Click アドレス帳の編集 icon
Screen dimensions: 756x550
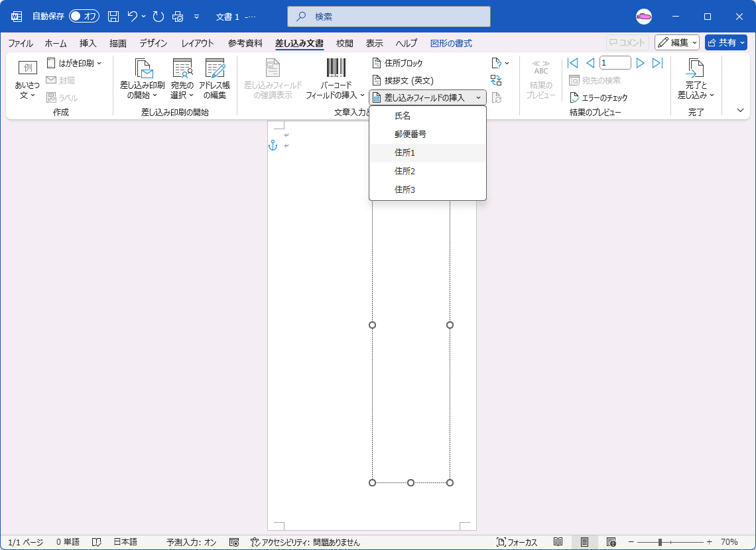point(215,80)
